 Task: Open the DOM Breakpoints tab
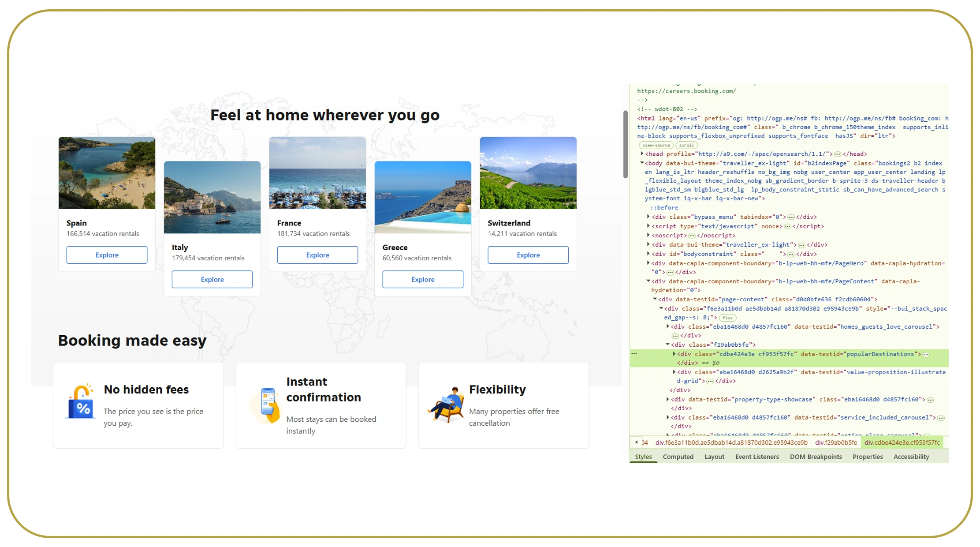tap(816, 457)
